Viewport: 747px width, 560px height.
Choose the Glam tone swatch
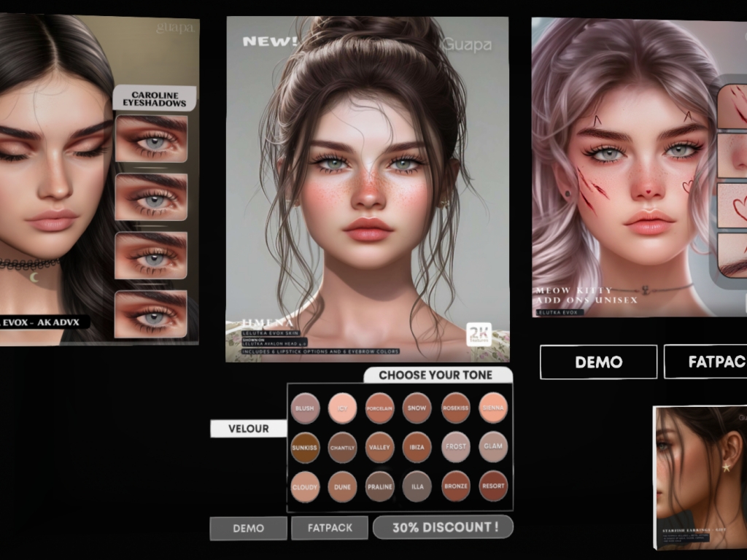[493, 446]
